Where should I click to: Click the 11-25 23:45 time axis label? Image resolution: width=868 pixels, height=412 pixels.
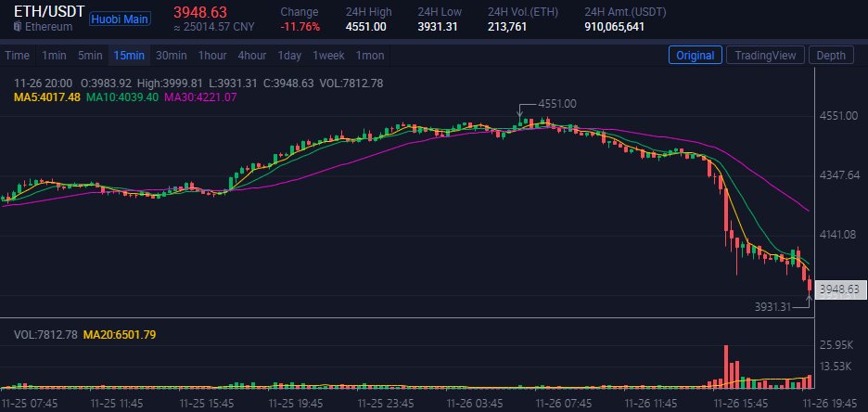coord(386,402)
